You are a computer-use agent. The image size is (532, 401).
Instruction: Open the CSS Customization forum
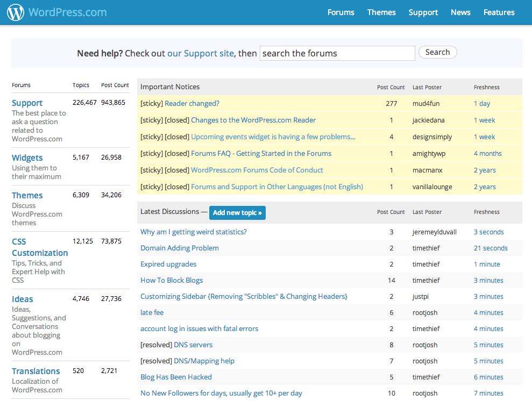point(40,247)
